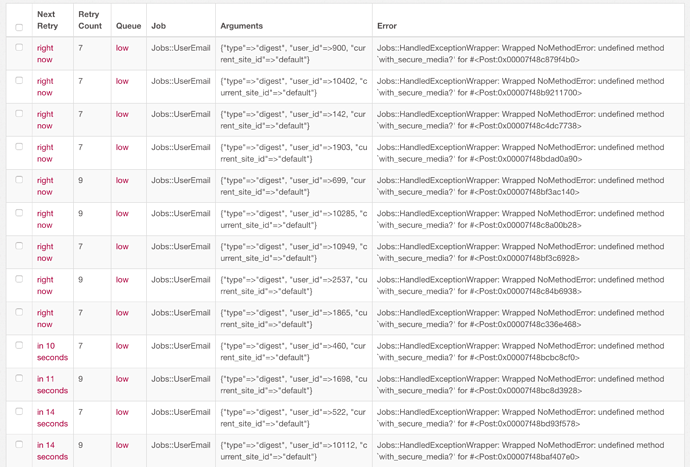Open the 'low' queue link for user_id 10949
This screenshot has height=467, width=690.
[122, 246]
